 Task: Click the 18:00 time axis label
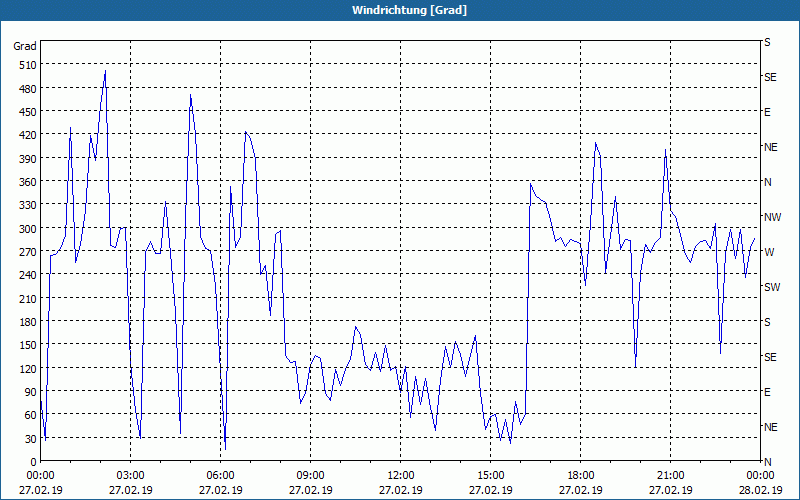pyautogui.click(x=580, y=475)
